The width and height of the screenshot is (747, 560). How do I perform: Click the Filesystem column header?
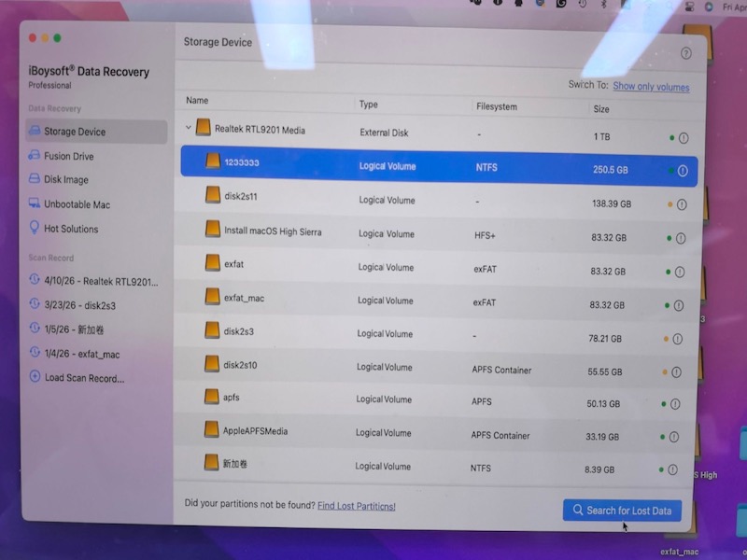[497, 106]
